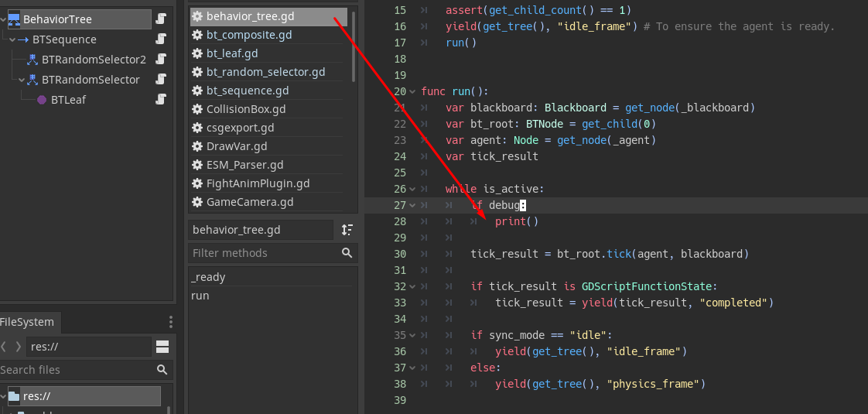The height and width of the screenshot is (414, 868).
Task: Open script attached to BehaviorTree node
Action: click(x=161, y=19)
